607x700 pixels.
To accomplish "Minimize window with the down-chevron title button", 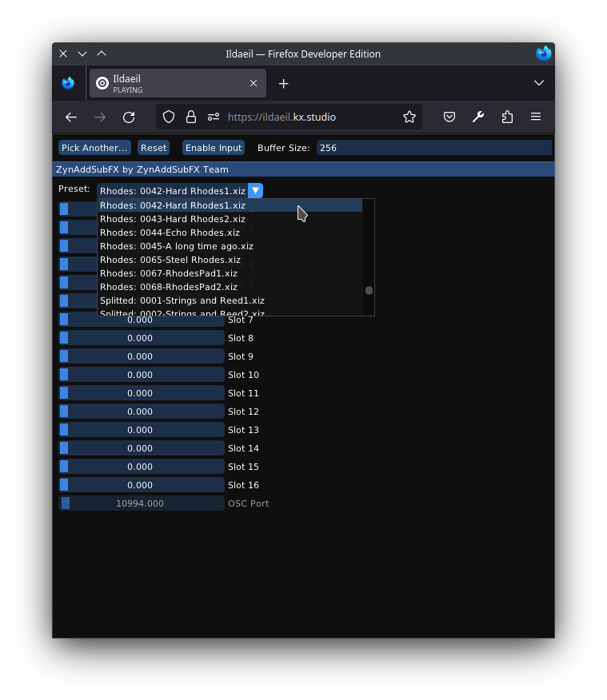I will 82,54.
